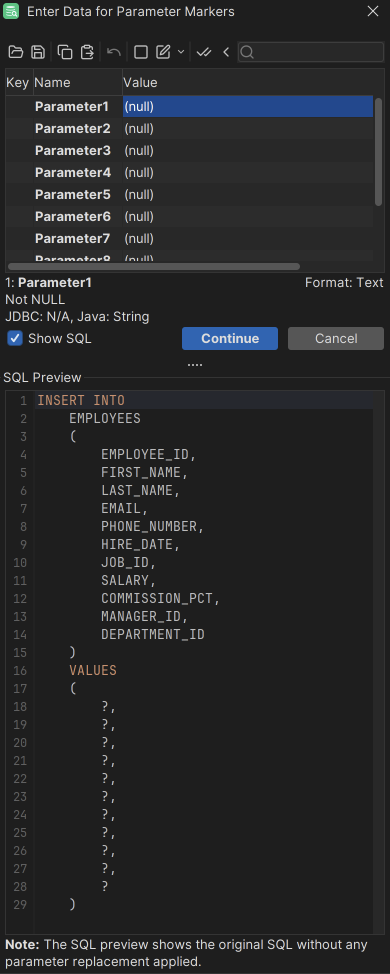Select the Parameter3 row name
Screen dimensions: 390x974
pyautogui.click(x=73, y=150)
